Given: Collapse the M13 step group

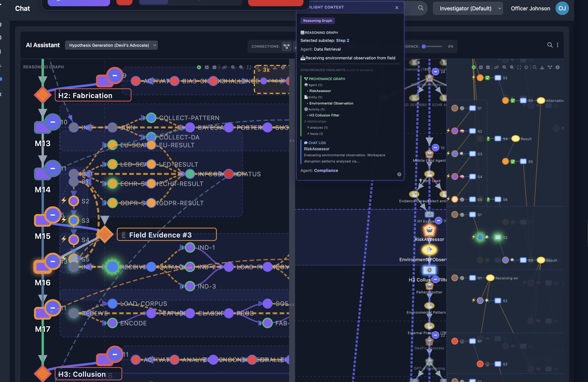Looking at the screenshot, I should point(53,122).
